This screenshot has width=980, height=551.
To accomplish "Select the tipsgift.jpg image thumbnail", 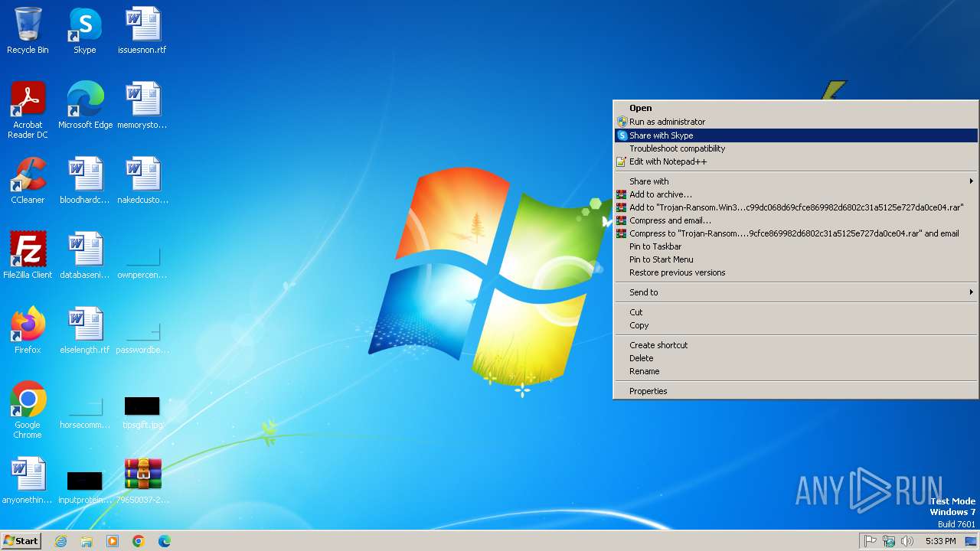I will 142,406.
